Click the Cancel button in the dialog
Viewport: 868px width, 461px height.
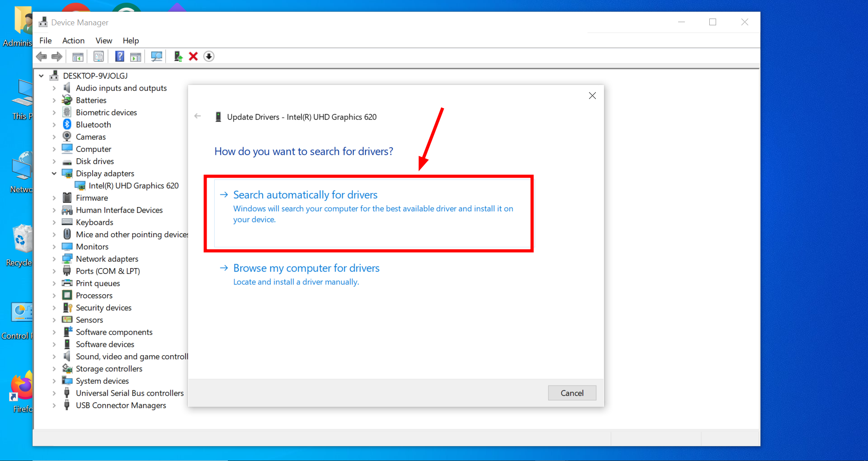pyautogui.click(x=572, y=393)
